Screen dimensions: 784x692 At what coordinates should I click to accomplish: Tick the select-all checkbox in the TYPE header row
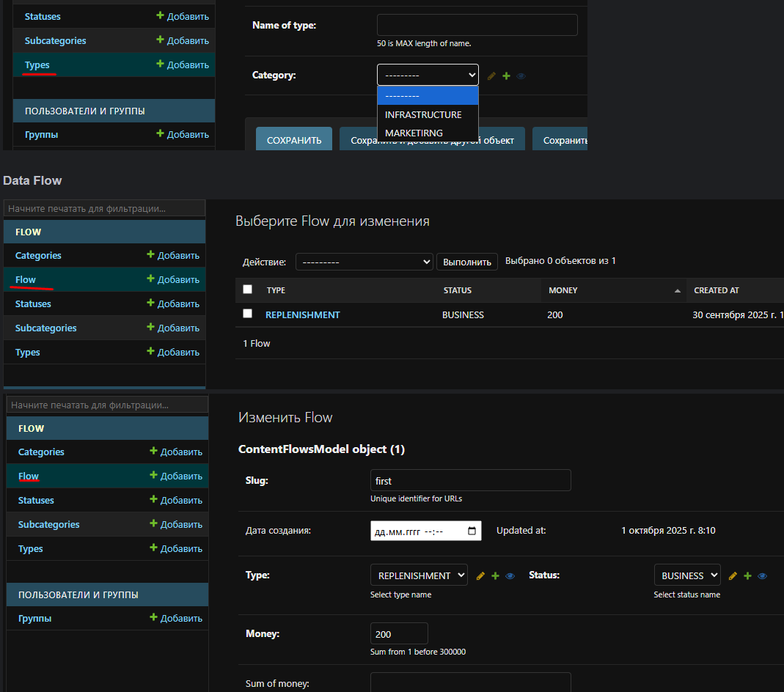pyautogui.click(x=247, y=290)
